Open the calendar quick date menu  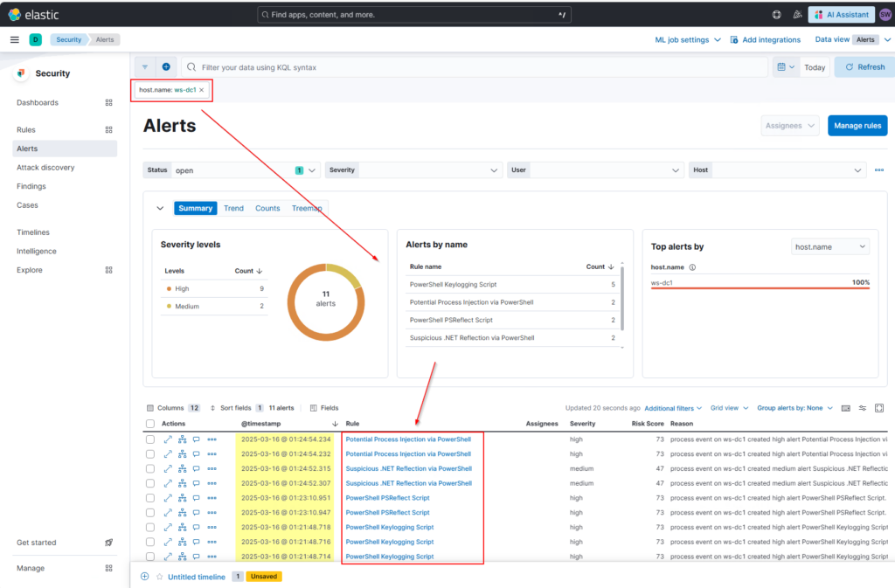(x=786, y=67)
